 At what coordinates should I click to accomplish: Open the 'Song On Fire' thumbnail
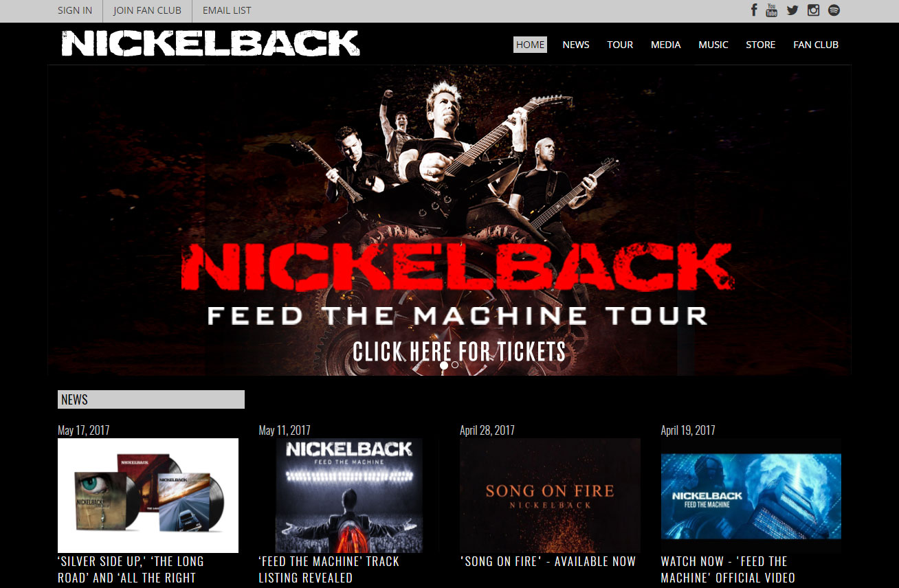pos(550,495)
